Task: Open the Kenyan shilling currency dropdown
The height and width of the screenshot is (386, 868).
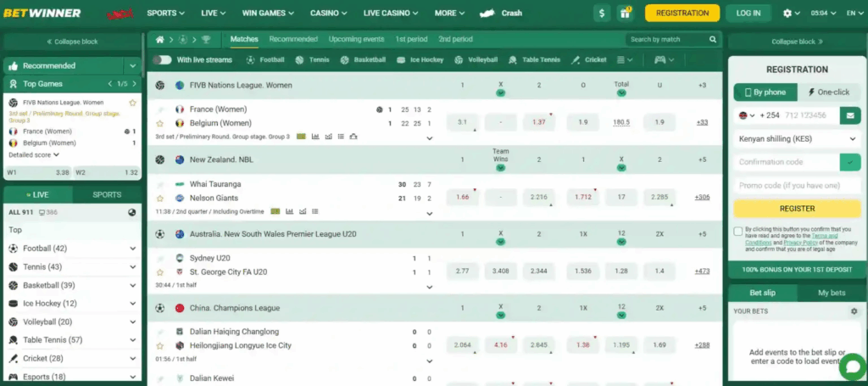Action: coord(797,139)
